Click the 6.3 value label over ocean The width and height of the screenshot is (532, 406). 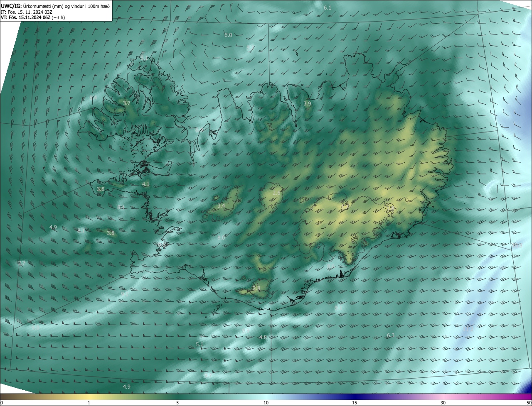coord(391,335)
